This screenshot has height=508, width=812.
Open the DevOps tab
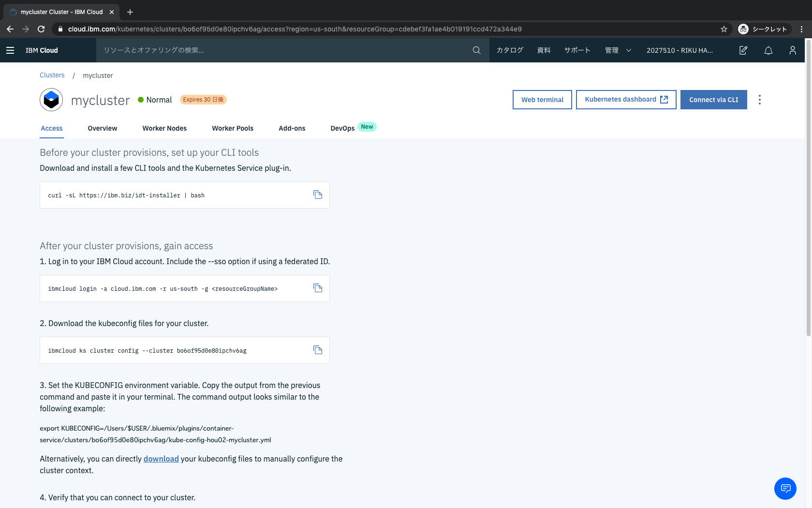pos(342,128)
